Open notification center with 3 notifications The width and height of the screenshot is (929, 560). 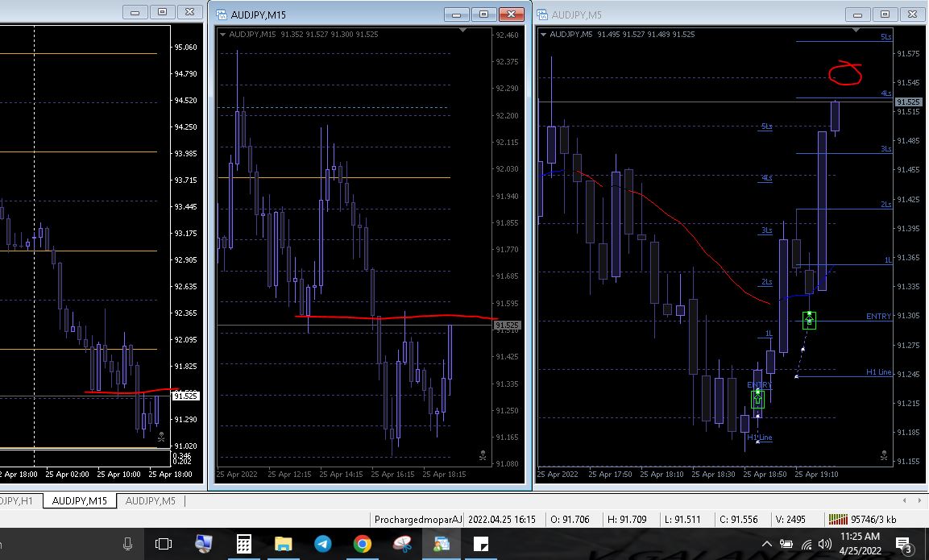pyautogui.click(x=904, y=544)
